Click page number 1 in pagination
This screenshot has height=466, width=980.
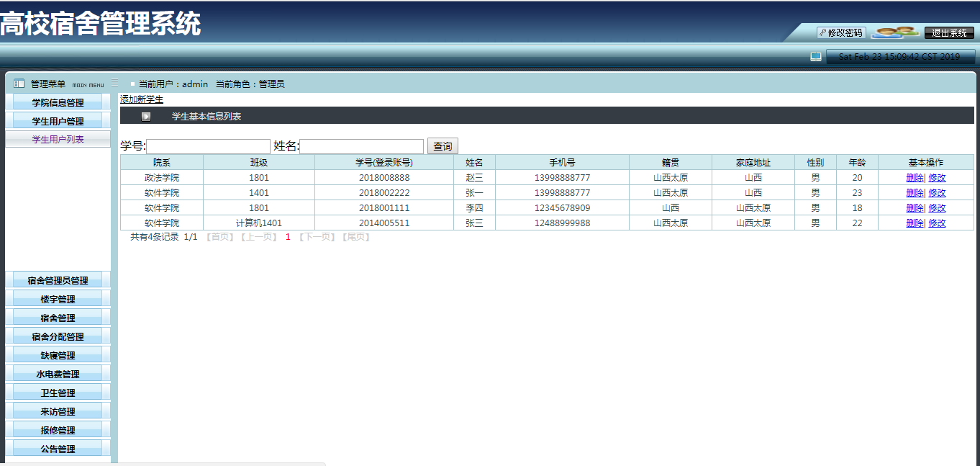coord(288,237)
